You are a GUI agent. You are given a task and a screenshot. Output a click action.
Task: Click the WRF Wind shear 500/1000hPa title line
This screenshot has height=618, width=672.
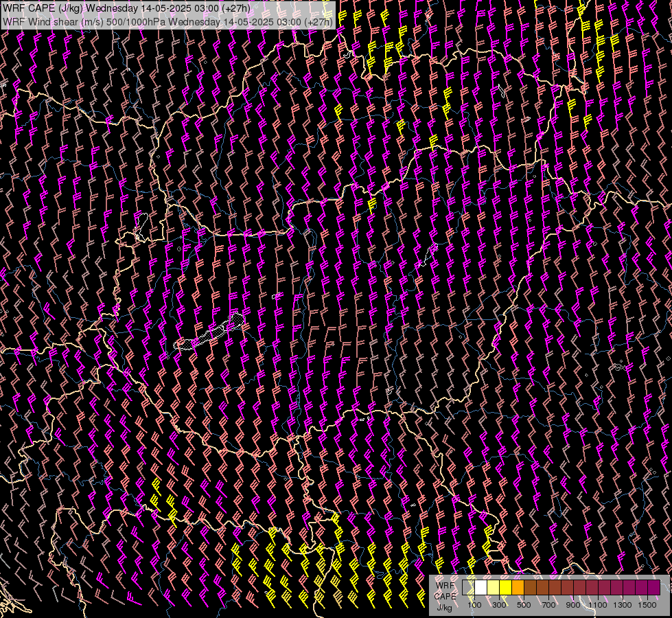pos(167,22)
